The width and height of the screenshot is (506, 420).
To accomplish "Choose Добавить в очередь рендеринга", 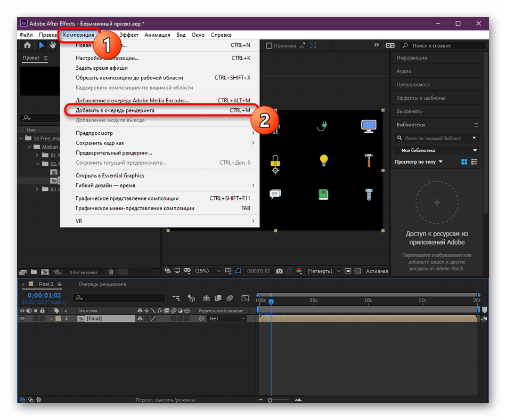I will pyautogui.click(x=160, y=110).
